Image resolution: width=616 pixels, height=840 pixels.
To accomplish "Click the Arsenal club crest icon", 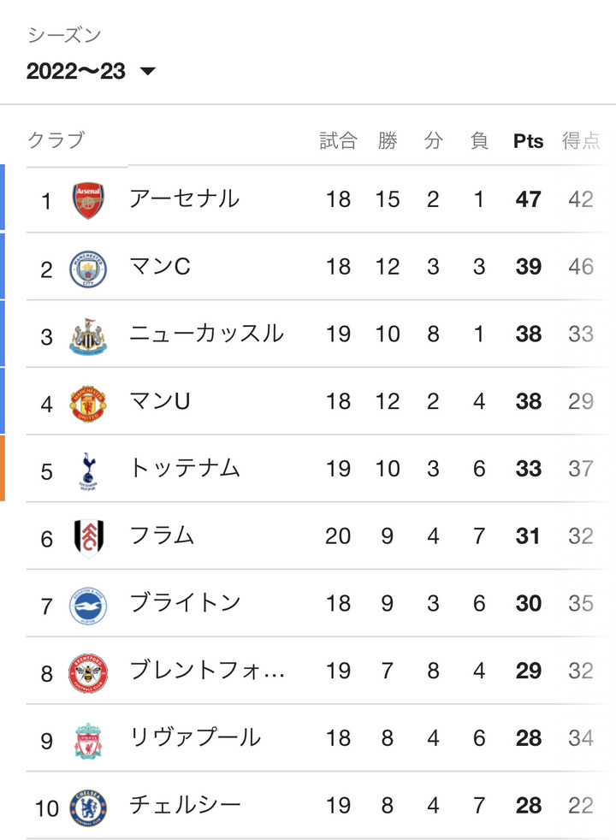I will pos(88,201).
